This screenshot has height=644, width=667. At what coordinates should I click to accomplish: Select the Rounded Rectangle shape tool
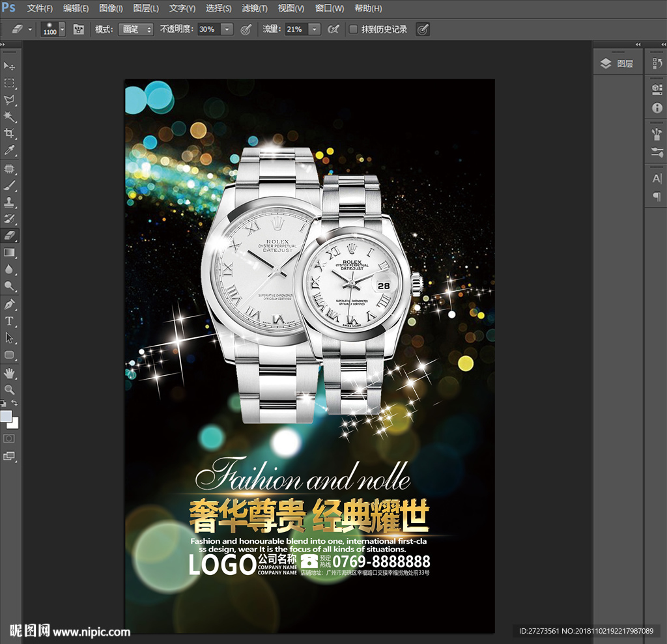coord(9,355)
